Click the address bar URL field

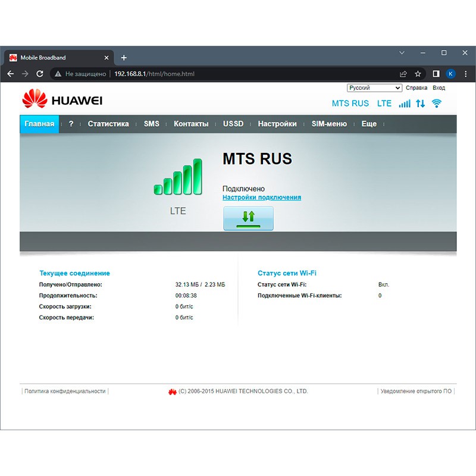(x=238, y=74)
